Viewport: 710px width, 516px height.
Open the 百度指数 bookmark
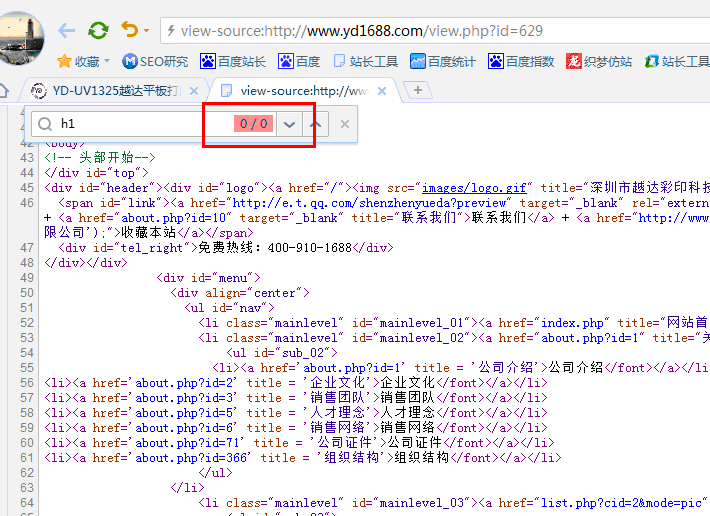pos(521,61)
